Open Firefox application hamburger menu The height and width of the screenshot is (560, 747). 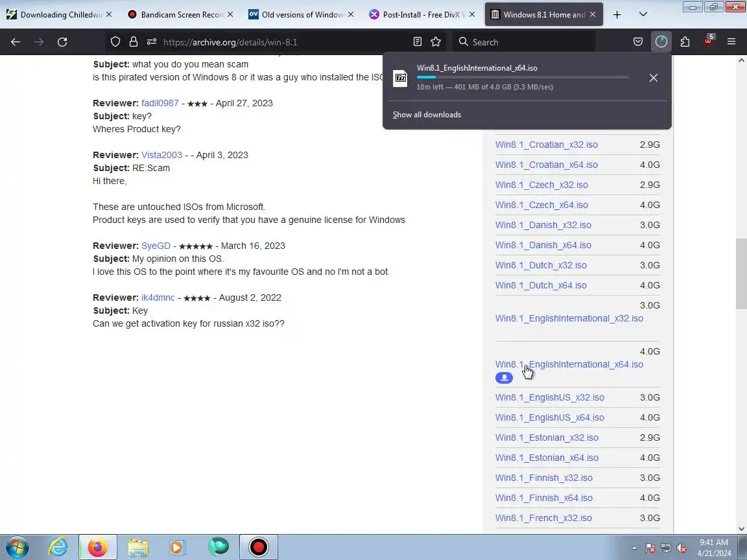click(731, 42)
